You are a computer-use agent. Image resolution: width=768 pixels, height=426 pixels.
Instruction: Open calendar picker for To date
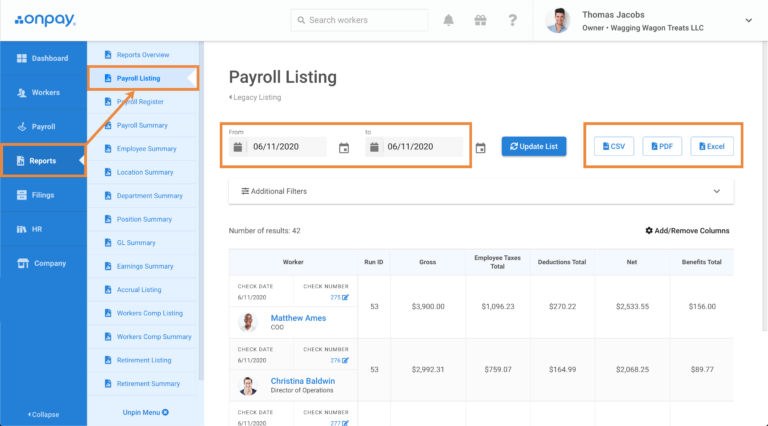480,147
